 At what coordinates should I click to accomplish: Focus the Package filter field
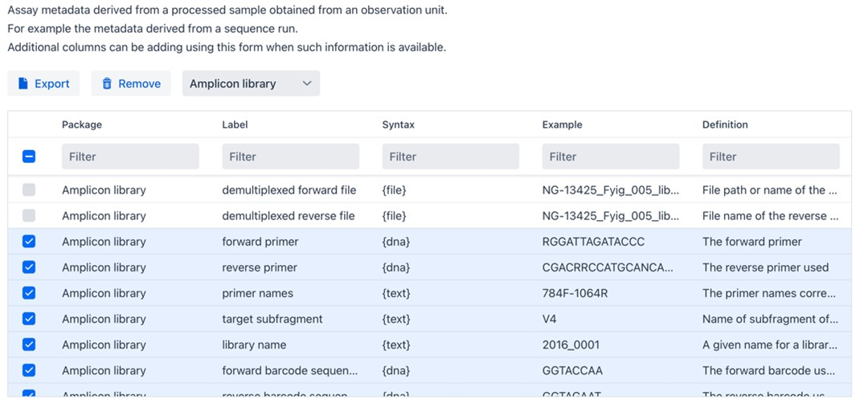tap(130, 157)
